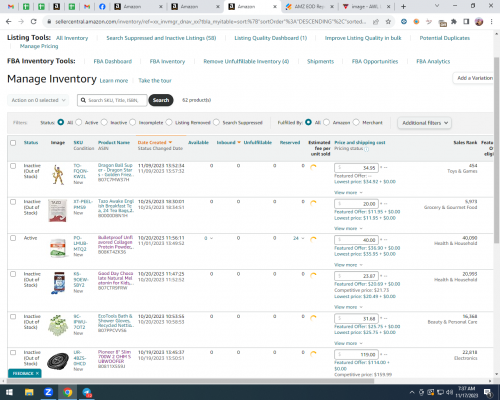
Task: Click the Chrome profile avatar icon
Action: pyautogui.click(x=479, y=22)
